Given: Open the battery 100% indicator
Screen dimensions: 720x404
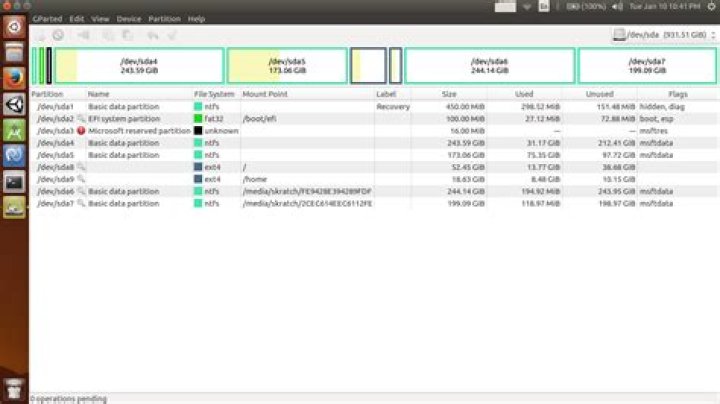Looking at the screenshot, I should pos(586,6).
